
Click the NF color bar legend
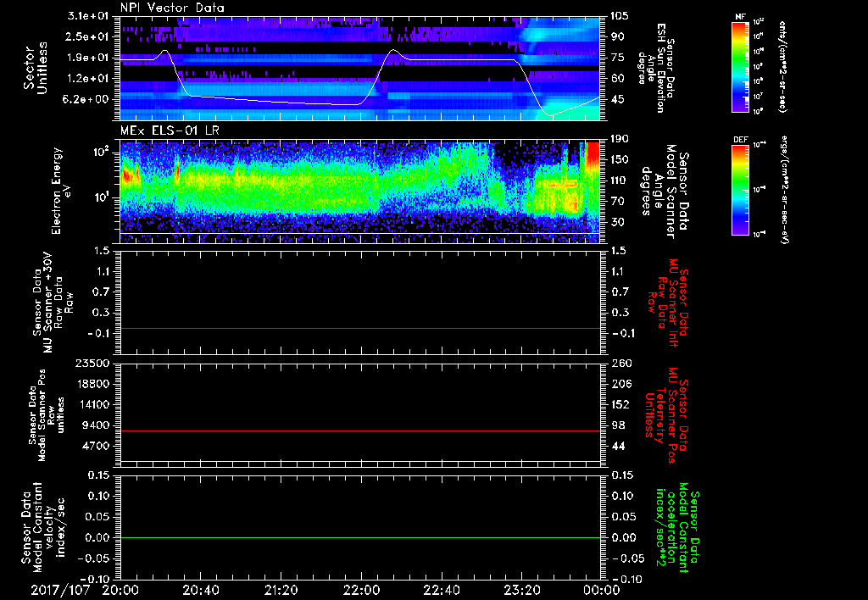coord(741,67)
